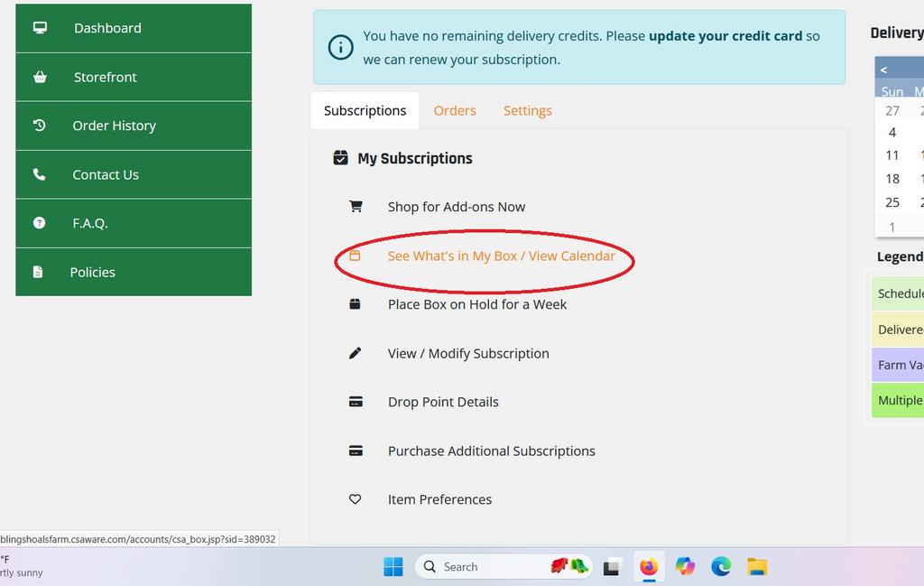The image size is (924, 586).
Task: Click the Scheduled legend entry
Action: pos(898,293)
